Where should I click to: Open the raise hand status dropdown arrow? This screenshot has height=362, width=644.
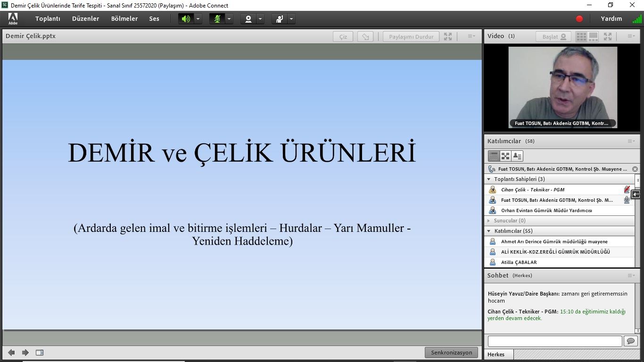(x=291, y=19)
